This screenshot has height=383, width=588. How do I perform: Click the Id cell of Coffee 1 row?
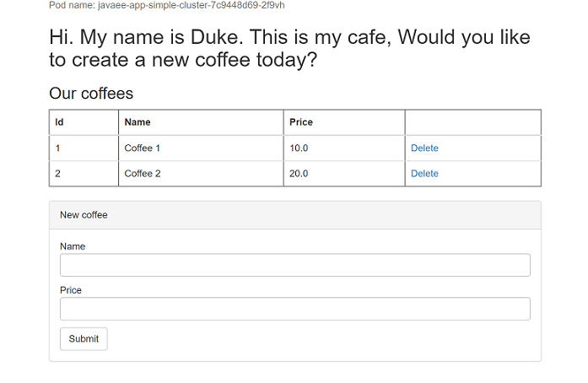tap(58, 148)
